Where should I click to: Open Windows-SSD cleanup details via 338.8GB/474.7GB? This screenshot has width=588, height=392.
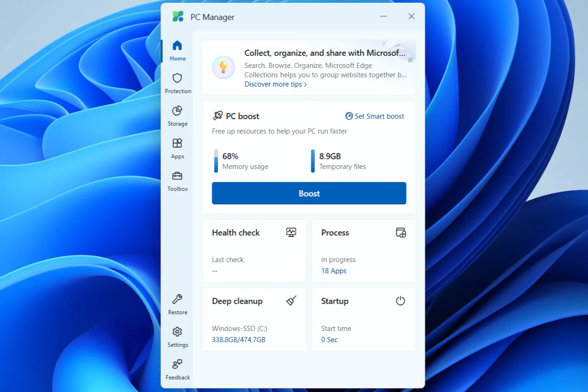(x=239, y=339)
